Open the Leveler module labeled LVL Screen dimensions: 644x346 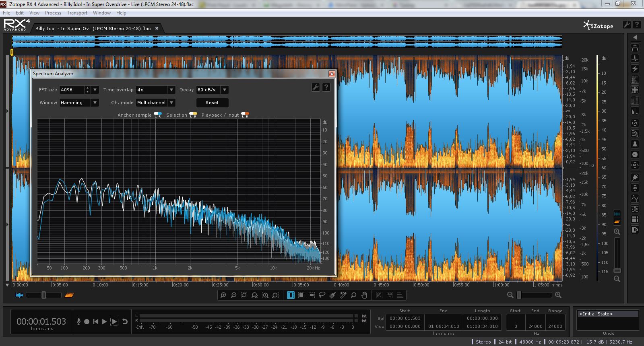click(635, 123)
